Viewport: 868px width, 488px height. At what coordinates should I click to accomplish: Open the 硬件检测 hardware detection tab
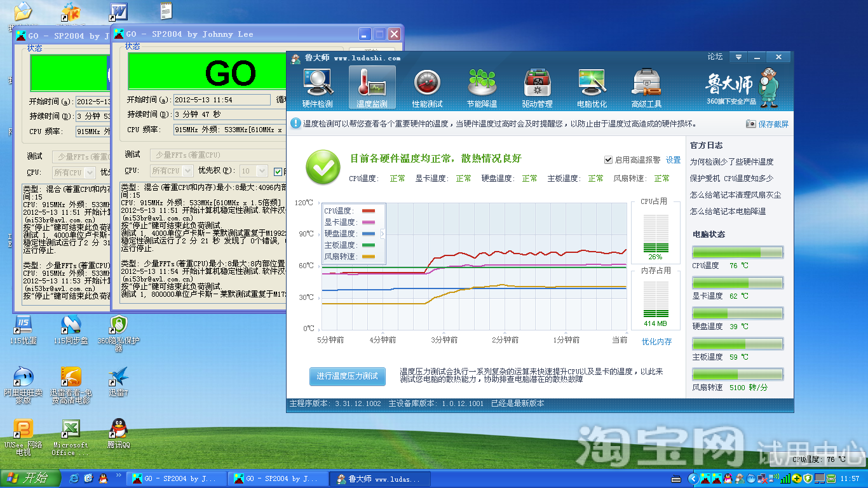[x=318, y=88]
